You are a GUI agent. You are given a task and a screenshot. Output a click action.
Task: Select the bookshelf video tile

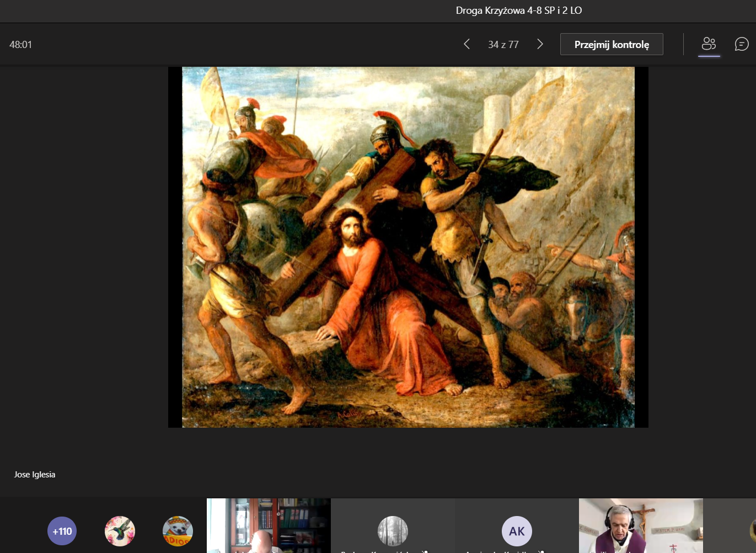pyautogui.click(x=269, y=525)
